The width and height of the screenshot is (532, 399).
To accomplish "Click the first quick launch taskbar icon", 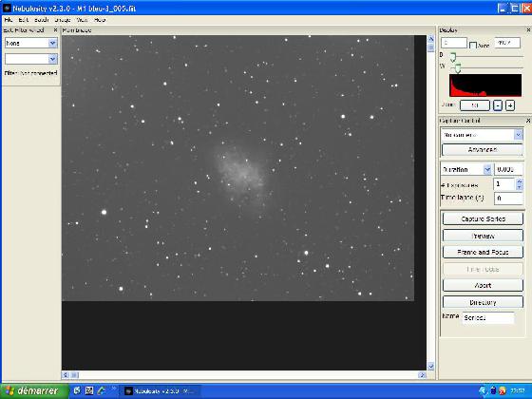I will point(77,390).
